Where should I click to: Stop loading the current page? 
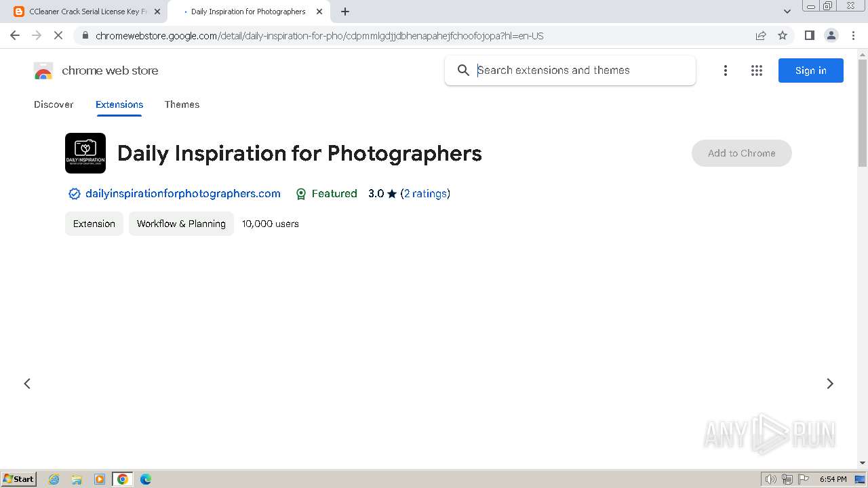tap(58, 35)
